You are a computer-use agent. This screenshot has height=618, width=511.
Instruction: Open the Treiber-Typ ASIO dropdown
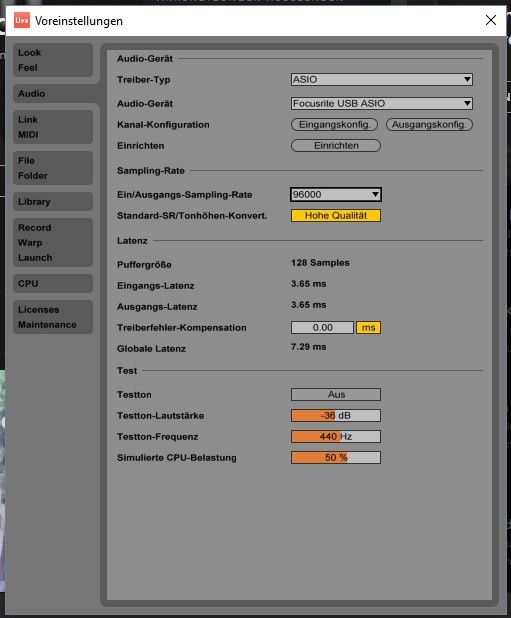[381, 80]
